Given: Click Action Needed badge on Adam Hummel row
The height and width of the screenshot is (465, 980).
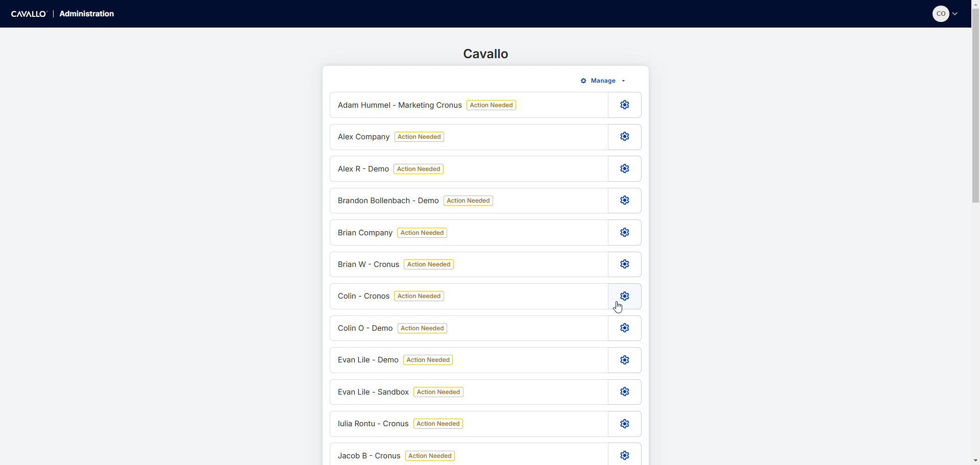Looking at the screenshot, I should click(491, 105).
